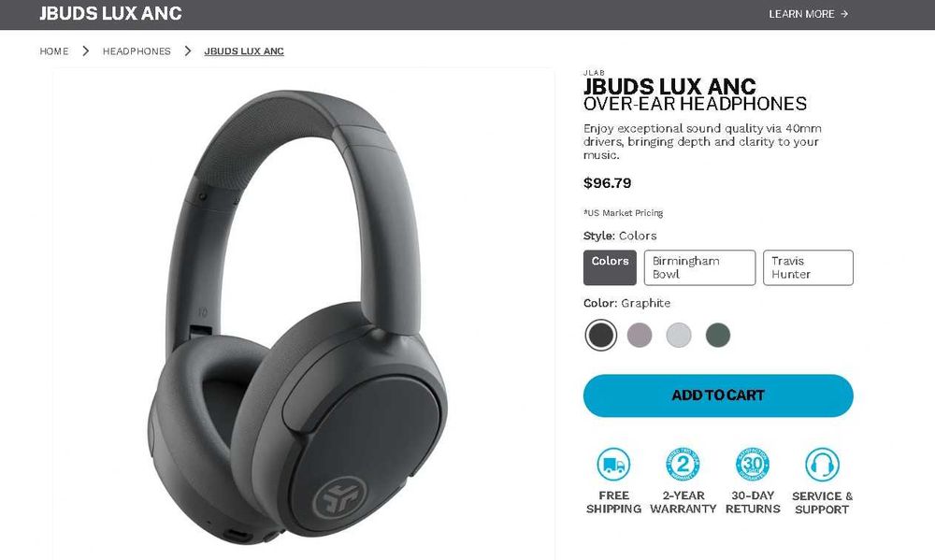The height and width of the screenshot is (560, 935).
Task: Click the Learn More arrow icon
Action: [x=843, y=14]
